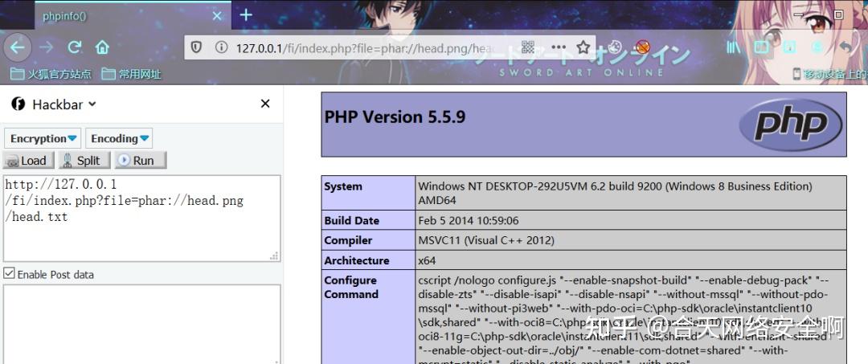The image size is (868, 364).
Task: Open the Library bookshelf icon
Action: pos(734,47)
